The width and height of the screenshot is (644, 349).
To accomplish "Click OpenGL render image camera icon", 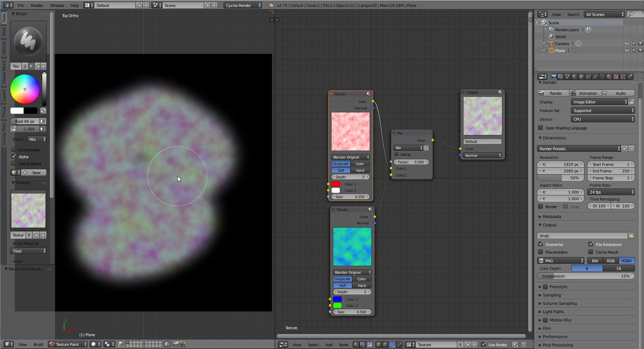I will [x=176, y=344].
